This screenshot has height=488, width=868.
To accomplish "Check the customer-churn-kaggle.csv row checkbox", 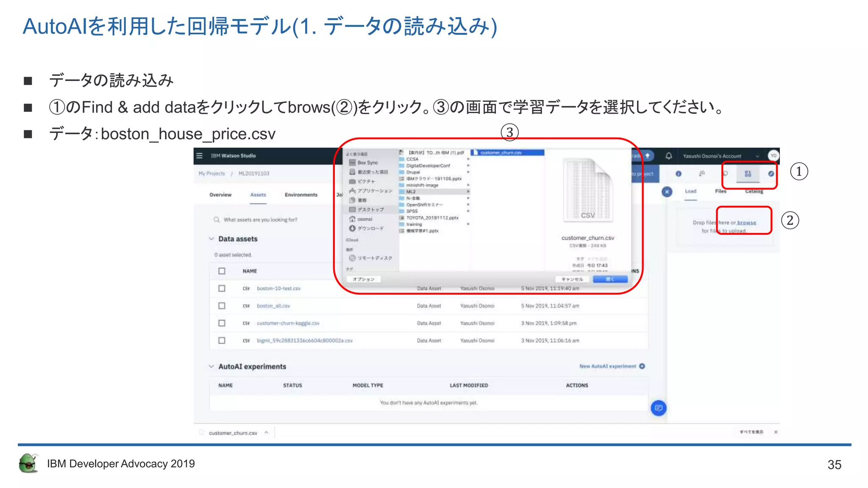I will tap(222, 323).
